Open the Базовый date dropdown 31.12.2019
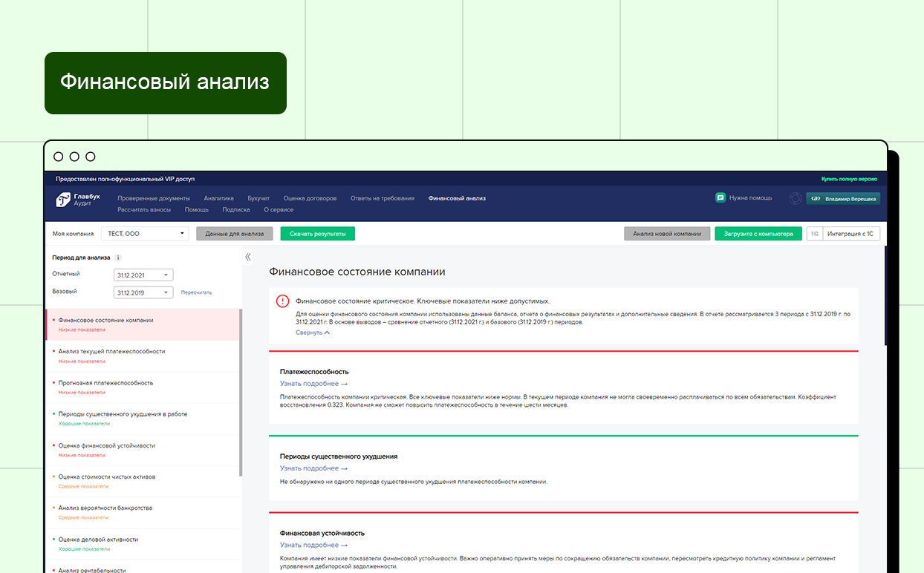 click(143, 292)
